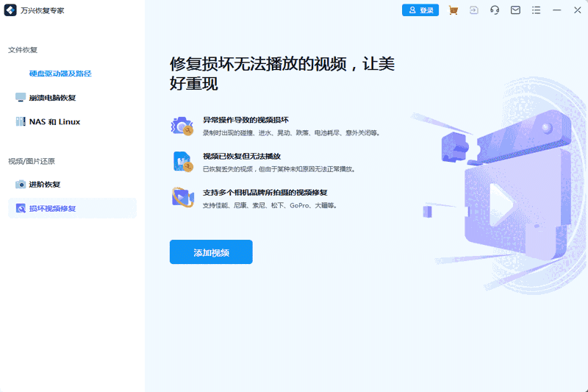Click the import arrow icon in title bar
Image resolution: width=588 pixels, height=392 pixels.
pos(474,10)
